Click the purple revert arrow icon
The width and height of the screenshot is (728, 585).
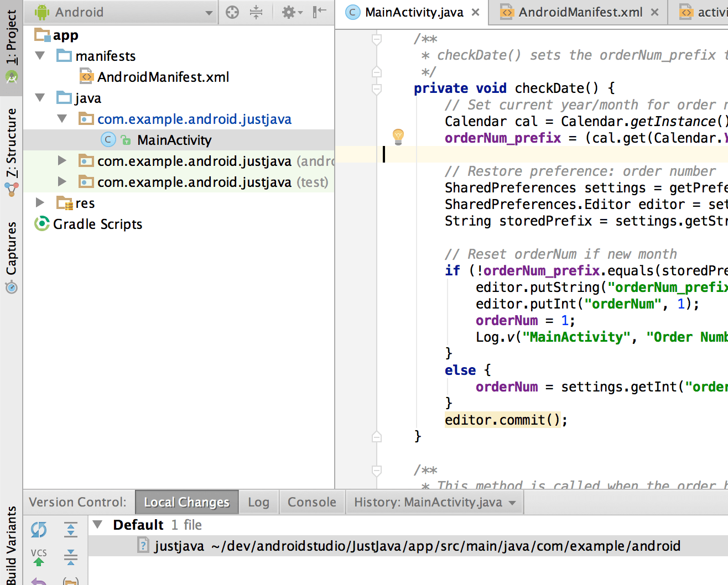coord(39,581)
